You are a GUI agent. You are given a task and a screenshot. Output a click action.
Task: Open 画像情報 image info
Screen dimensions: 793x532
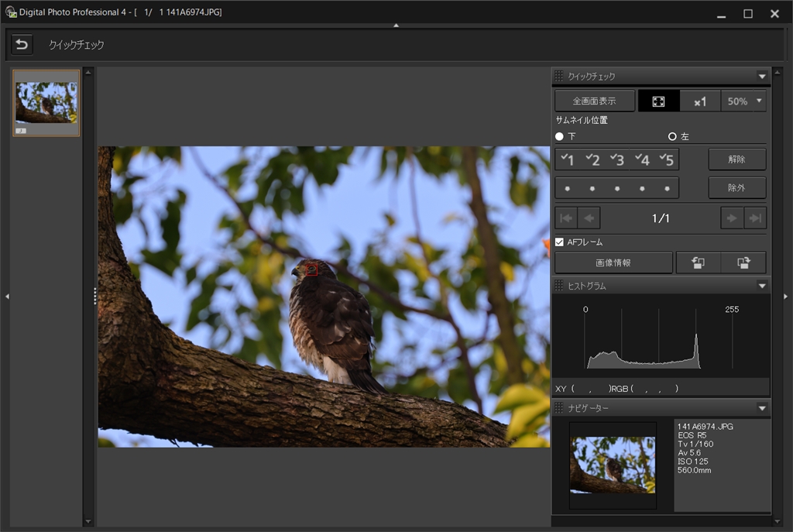coord(613,263)
